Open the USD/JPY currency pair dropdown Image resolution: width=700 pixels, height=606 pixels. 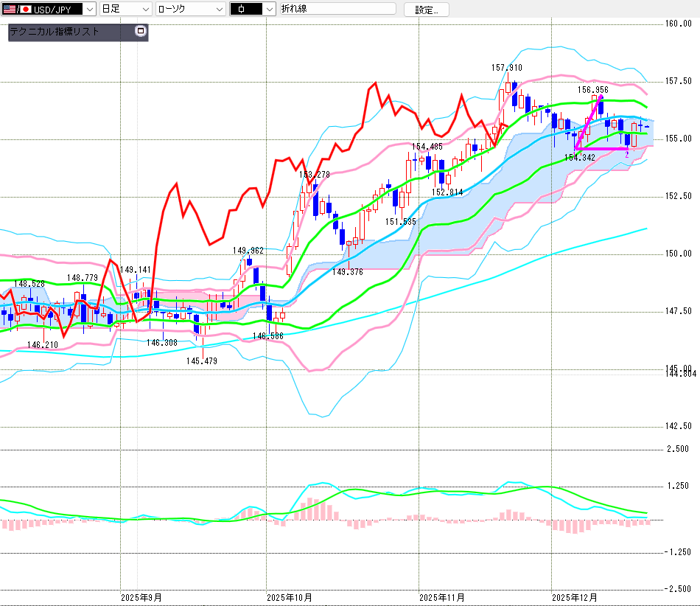click(88, 10)
